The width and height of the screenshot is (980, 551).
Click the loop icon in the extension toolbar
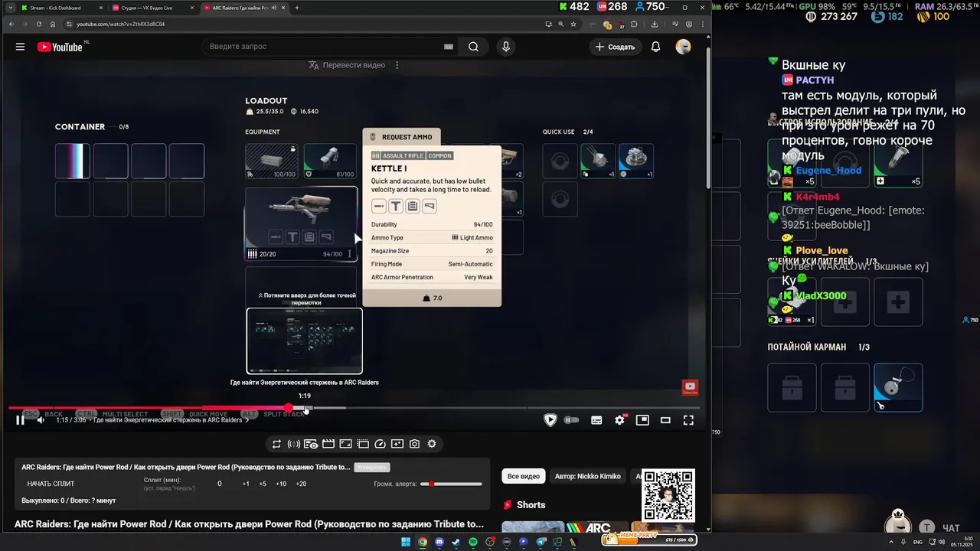pos(276,444)
